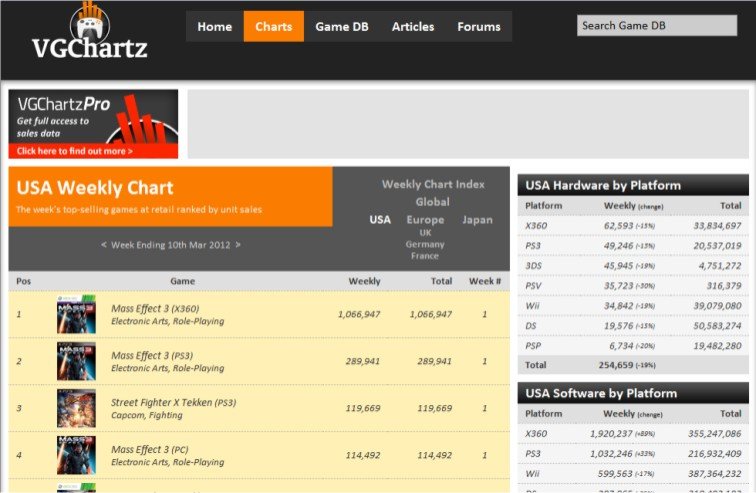Click 'Week Ending 10th Mar 2012' text
756x493 pixels.
click(171, 245)
